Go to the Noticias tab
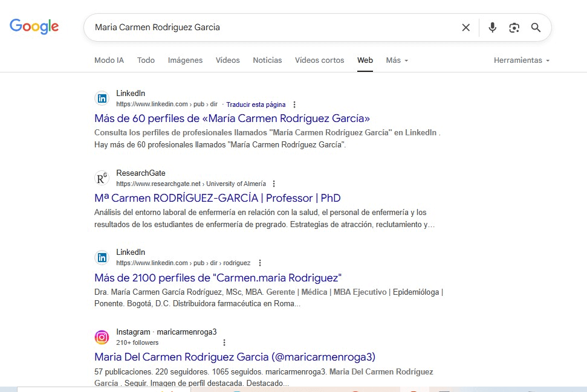This screenshot has height=392, width=587. [267, 60]
